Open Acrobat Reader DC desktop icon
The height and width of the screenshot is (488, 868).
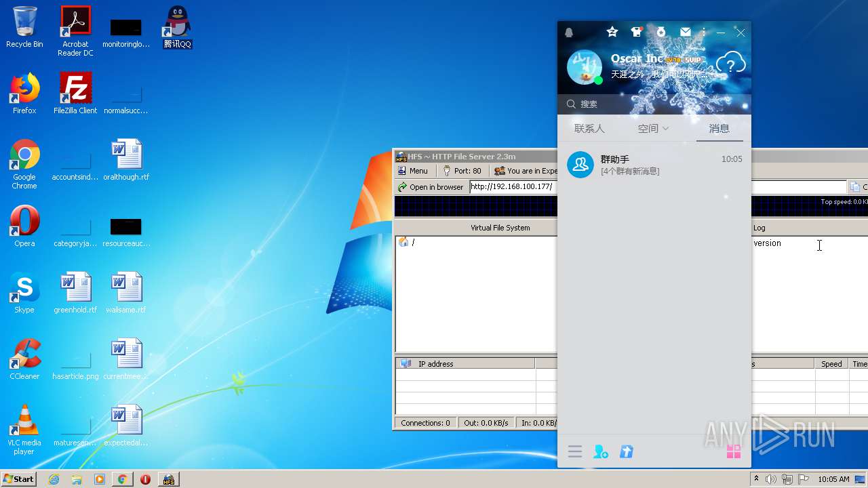tap(75, 31)
